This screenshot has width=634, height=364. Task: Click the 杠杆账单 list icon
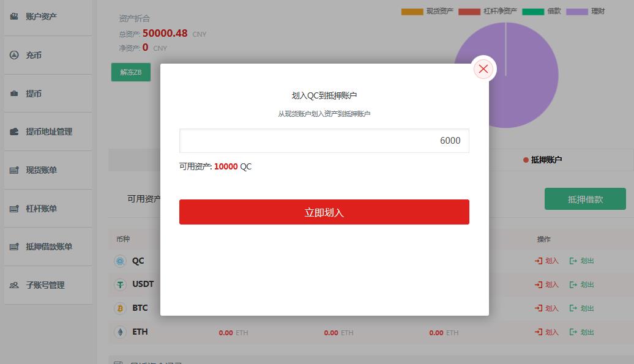click(14, 209)
